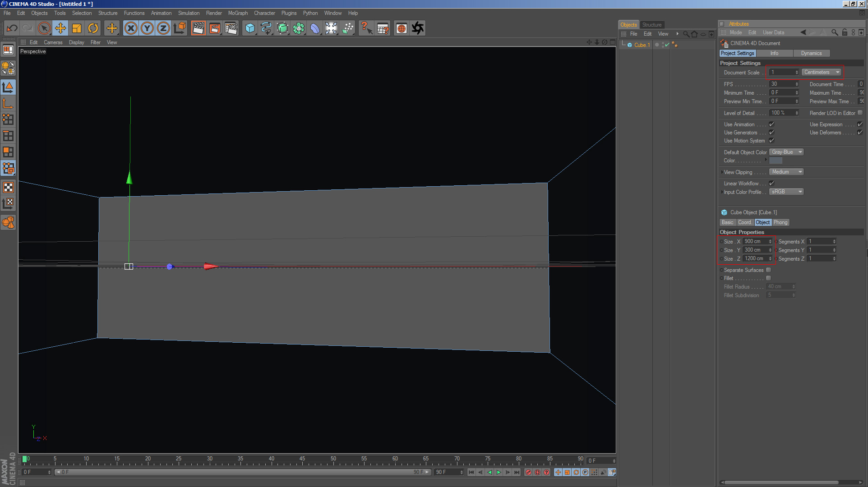
Task: Switch to the Dynamics tab
Action: coord(811,53)
